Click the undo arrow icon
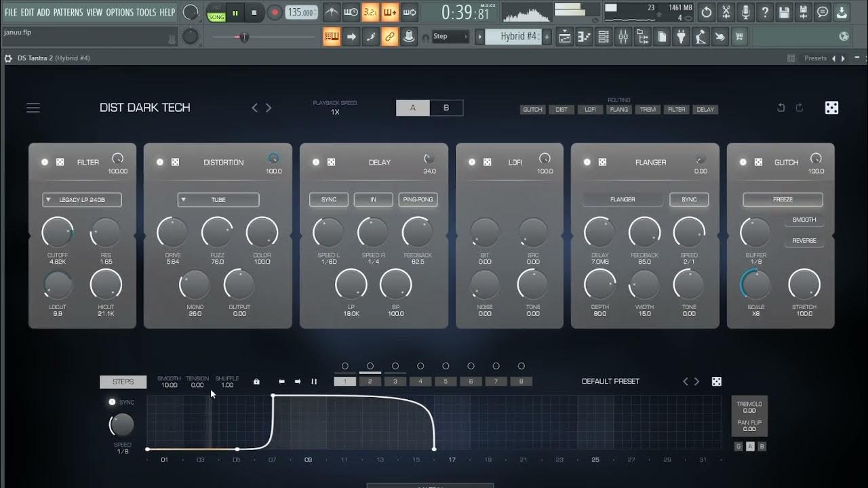The height and width of the screenshot is (488, 868). [x=781, y=108]
